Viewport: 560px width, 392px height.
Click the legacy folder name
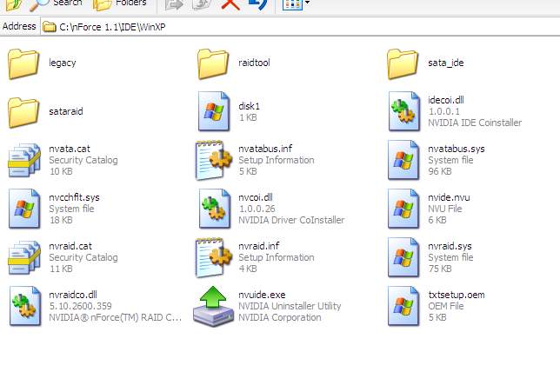pyautogui.click(x=63, y=63)
